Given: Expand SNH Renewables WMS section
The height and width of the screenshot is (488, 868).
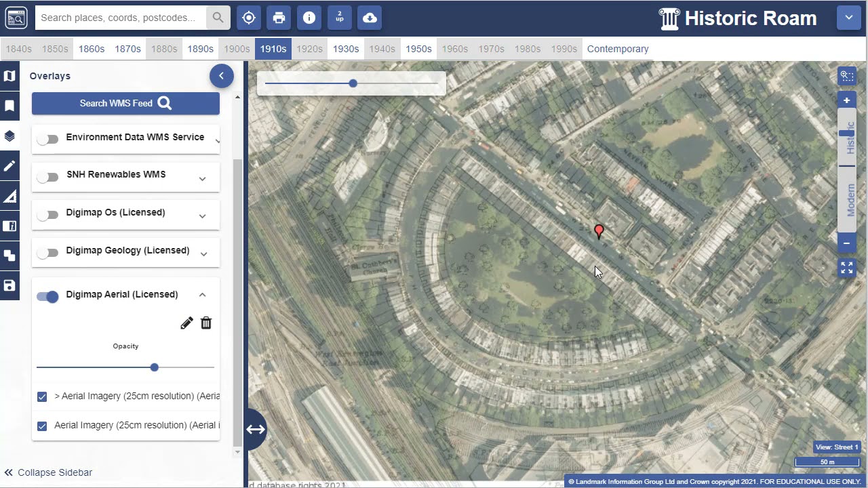Looking at the screenshot, I should coord(202,179).
